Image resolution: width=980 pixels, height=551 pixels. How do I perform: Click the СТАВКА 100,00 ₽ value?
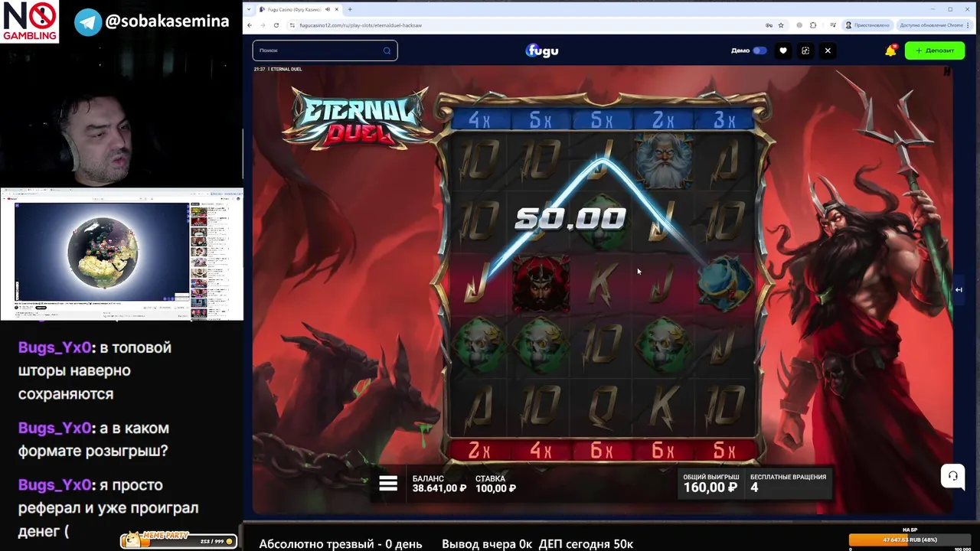tap(495, 483)
